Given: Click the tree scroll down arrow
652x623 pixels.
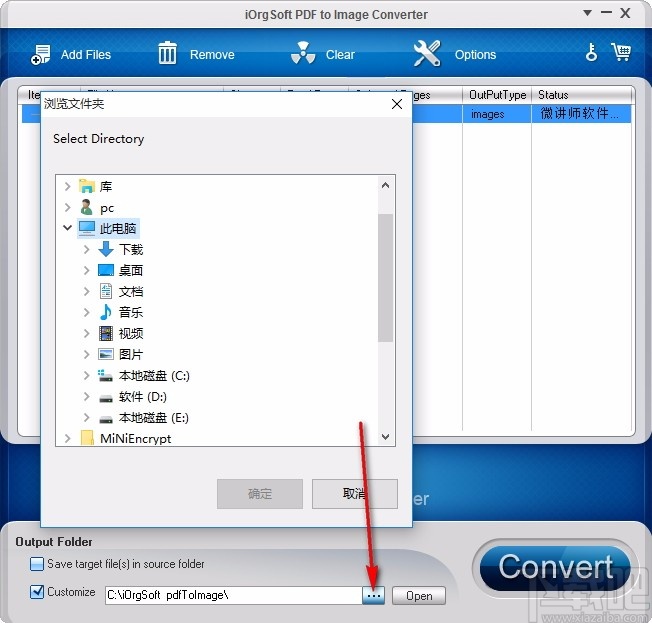Looking at the screenshot, I should tap(385, 437).
